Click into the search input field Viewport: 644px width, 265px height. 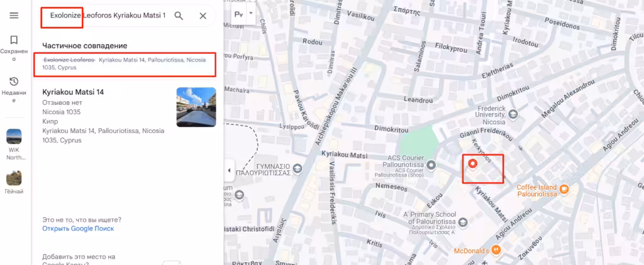coord(108,16)
